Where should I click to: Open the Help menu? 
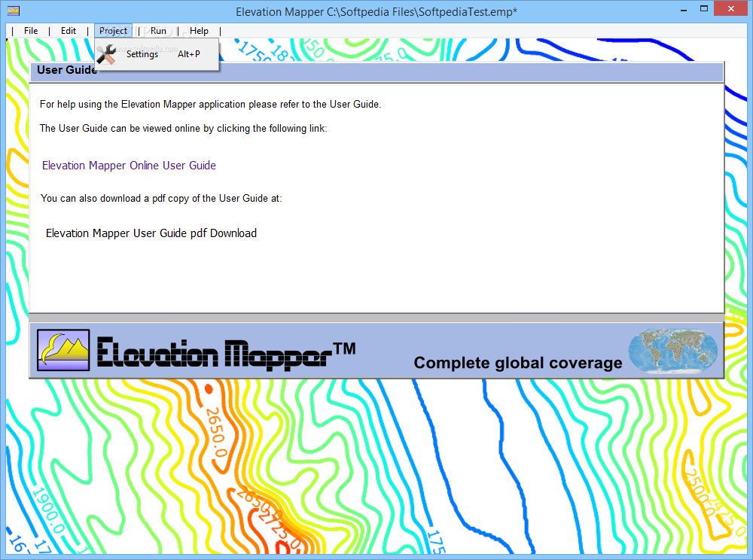tap(199, 31)
